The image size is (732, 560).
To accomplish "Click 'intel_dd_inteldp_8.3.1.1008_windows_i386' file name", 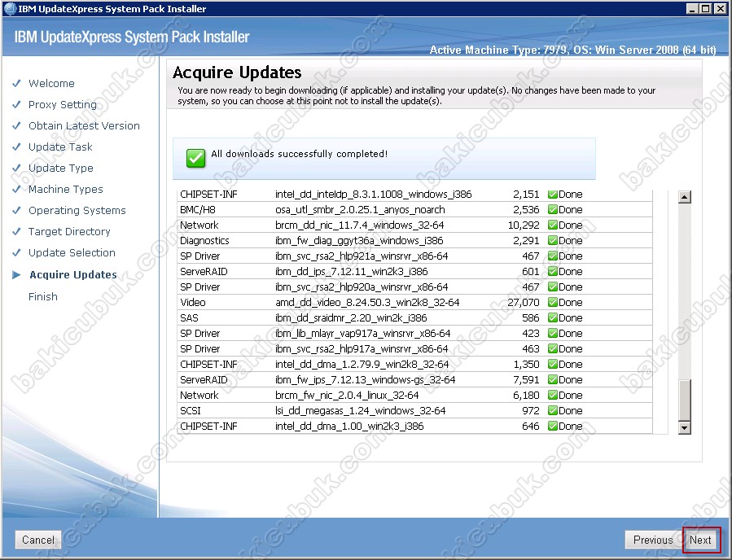I will point(374,195).
